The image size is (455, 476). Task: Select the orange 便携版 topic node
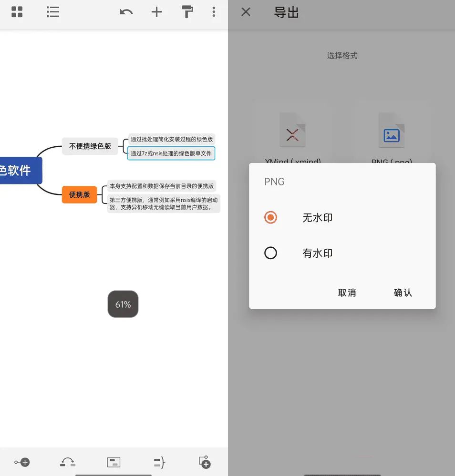[x=79, y=194]
